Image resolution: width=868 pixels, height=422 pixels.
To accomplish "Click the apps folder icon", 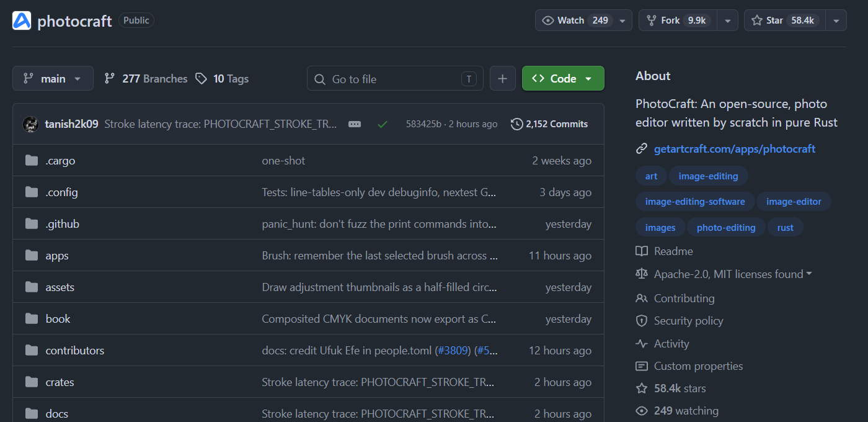I will click(32, 256).
